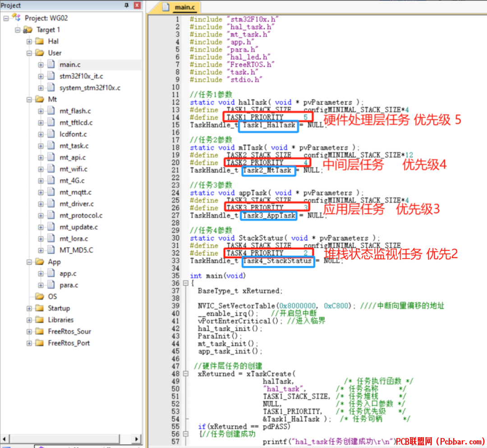This screenshot has width=487, height=448.
Task: Click project panel scroll right arrow
Action: tap(137, 439)
